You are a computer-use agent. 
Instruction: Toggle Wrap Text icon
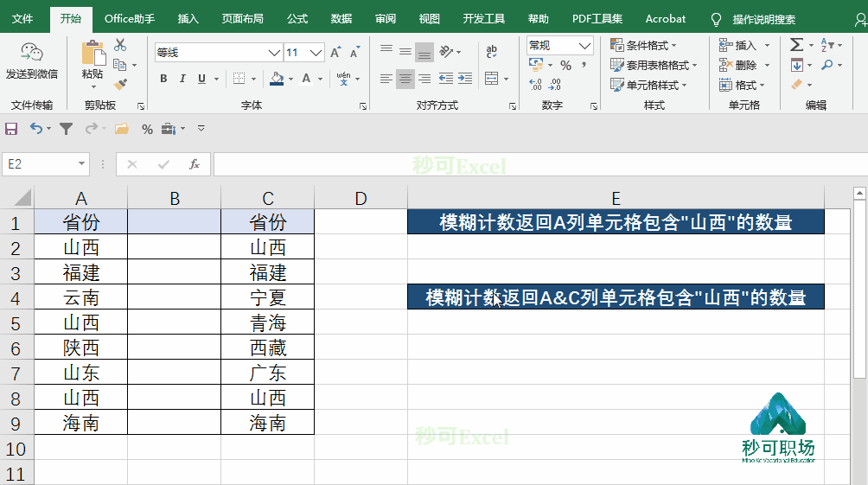(x=492, y=52)
